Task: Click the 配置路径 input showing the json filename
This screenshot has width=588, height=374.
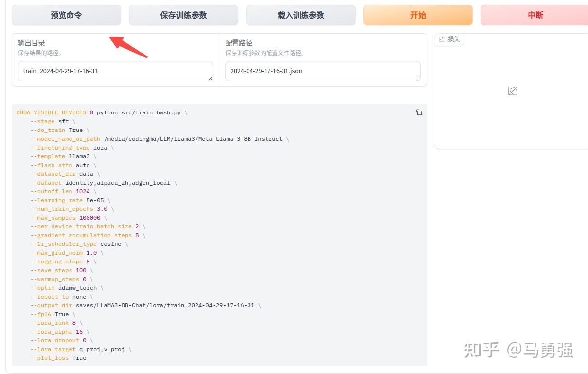Action: [322, 71]
